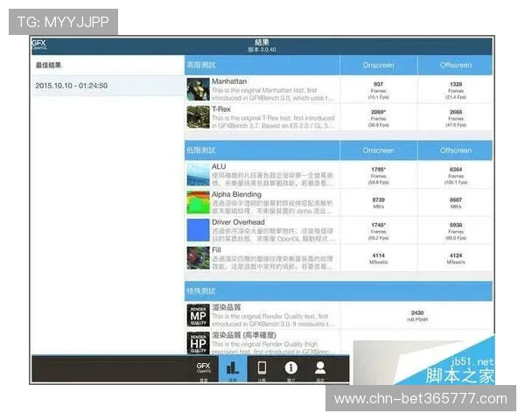Select T-Rex onscreen score 2069 Frames

point(378,118)
